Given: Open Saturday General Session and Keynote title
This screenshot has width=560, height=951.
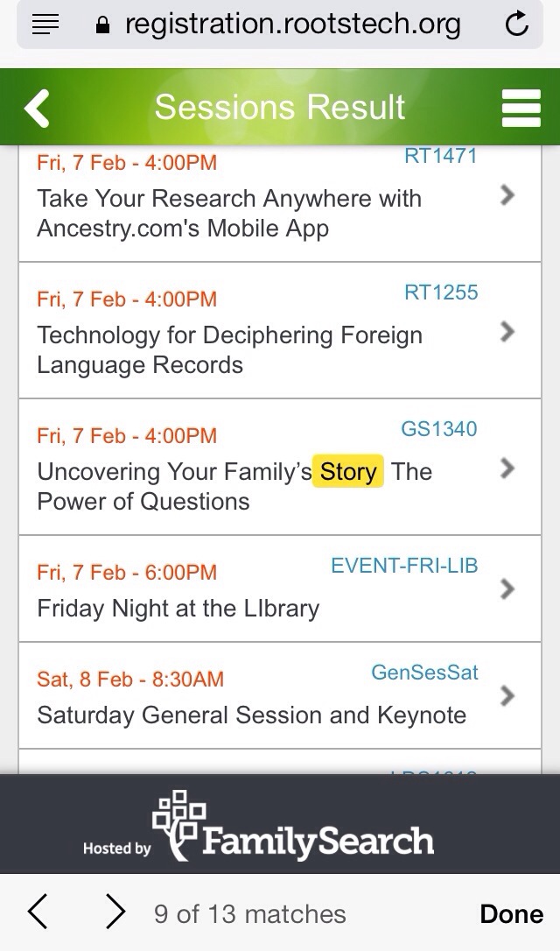Looking at the screenshot, I should coord(251,715).
